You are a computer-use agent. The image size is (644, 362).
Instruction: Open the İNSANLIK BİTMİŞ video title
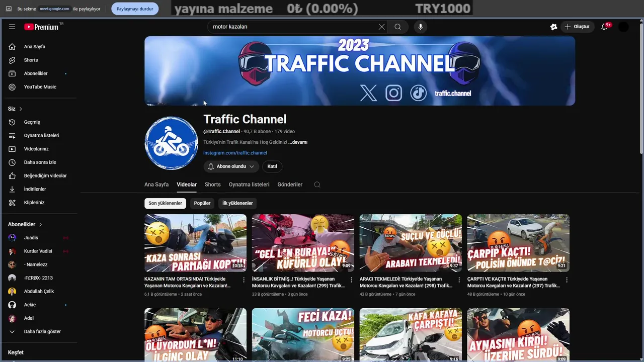click(298, 282)
